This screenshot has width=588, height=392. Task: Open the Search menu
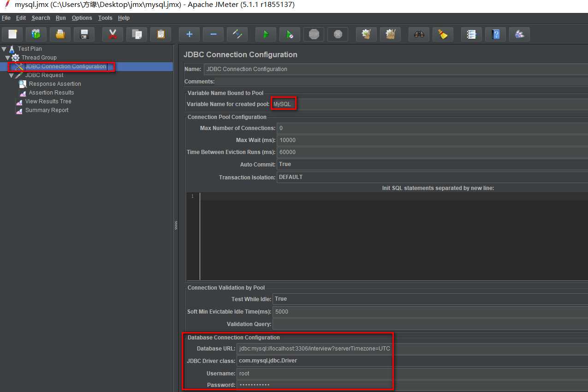pos(41,18)
